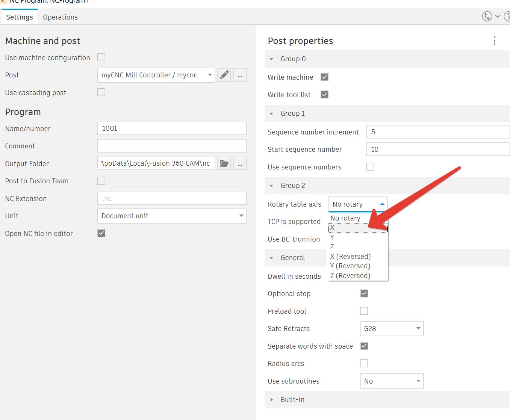510x420 pixels.
Task: Click the ellipsis button beside Post dropdown
Action: [x=240, y=75]
